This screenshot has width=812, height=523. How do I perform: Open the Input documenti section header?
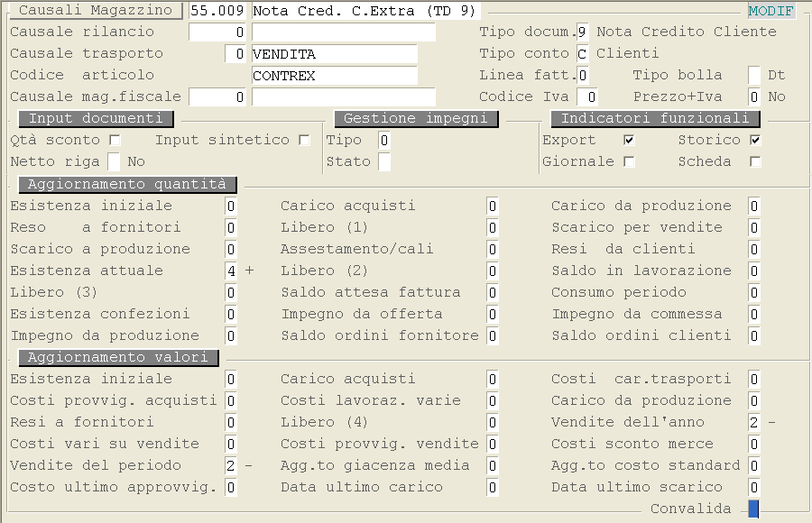point(96,119)
